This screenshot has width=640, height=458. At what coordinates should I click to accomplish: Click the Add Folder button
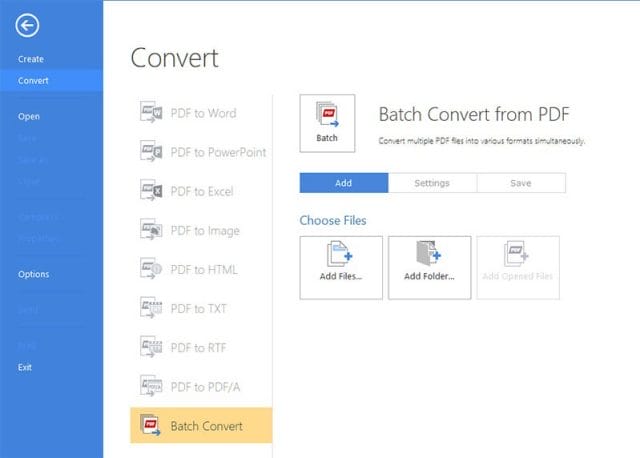(429, 268)
